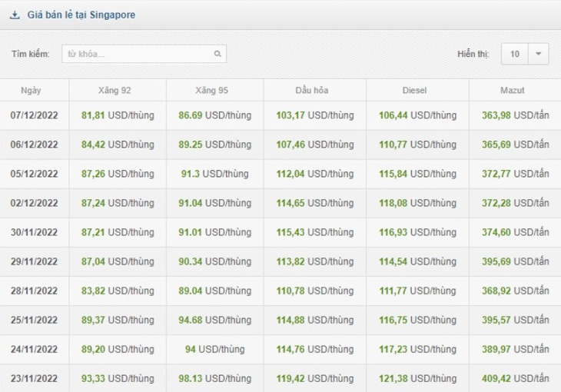Select the 07/12/2022 date row

[x=280, y=115]
